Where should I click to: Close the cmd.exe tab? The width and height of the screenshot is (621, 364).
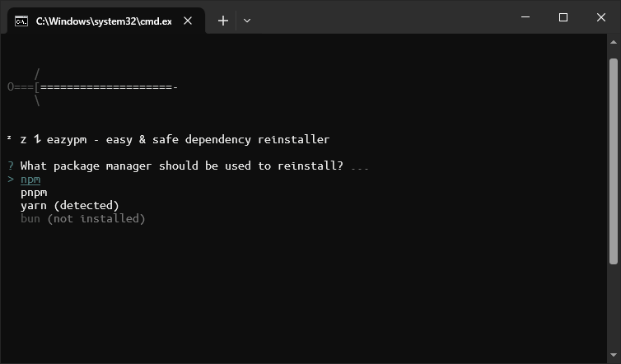(x=188, y=21)
